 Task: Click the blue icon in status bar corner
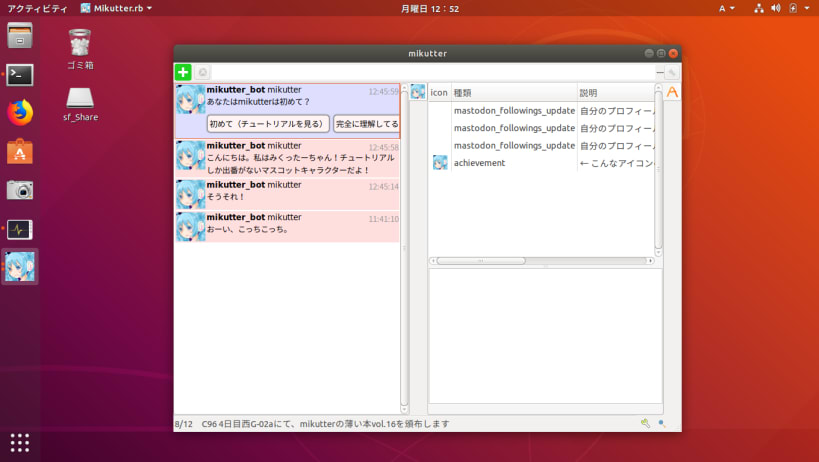tap(662, 423)
